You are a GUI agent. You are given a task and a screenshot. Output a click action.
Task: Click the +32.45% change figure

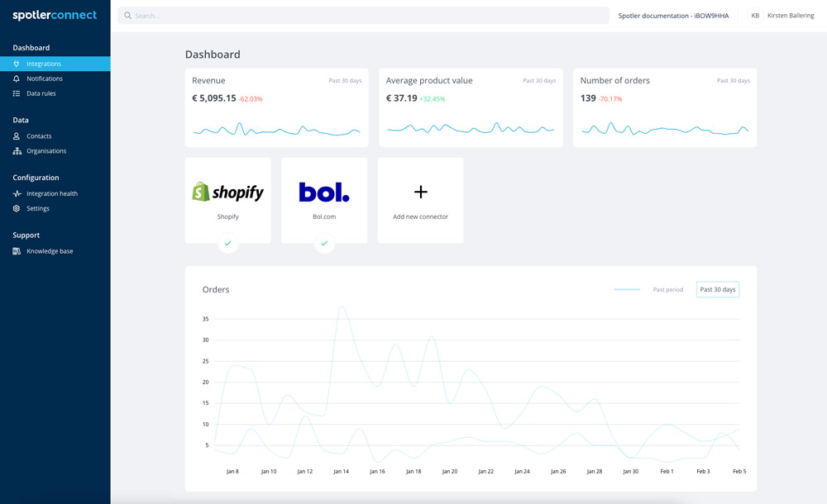(432, 99)
